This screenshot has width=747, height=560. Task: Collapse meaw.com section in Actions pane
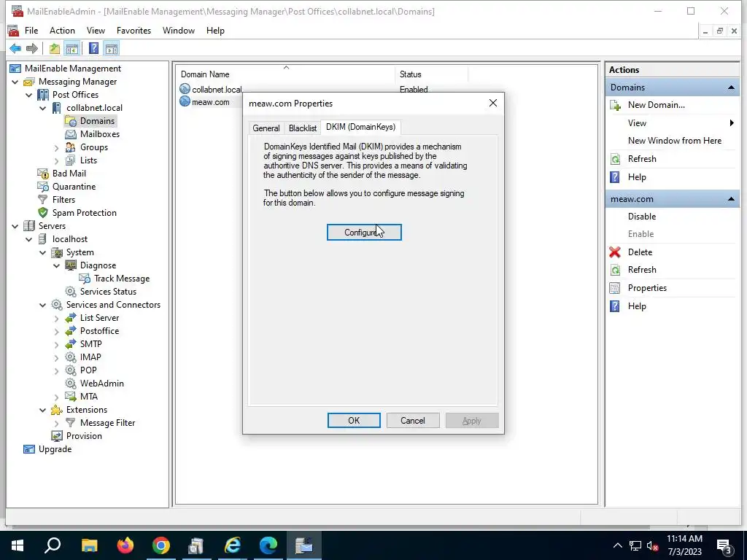731,199
